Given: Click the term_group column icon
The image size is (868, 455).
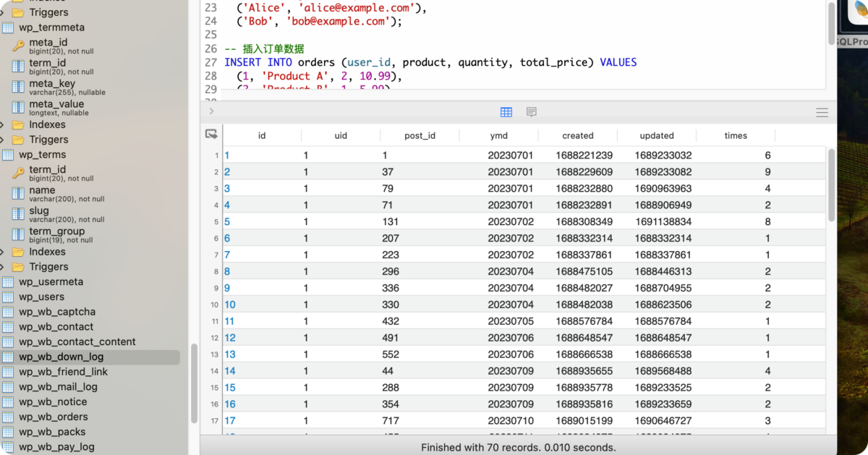Looking at the screenshot, I should click(18, 234).
